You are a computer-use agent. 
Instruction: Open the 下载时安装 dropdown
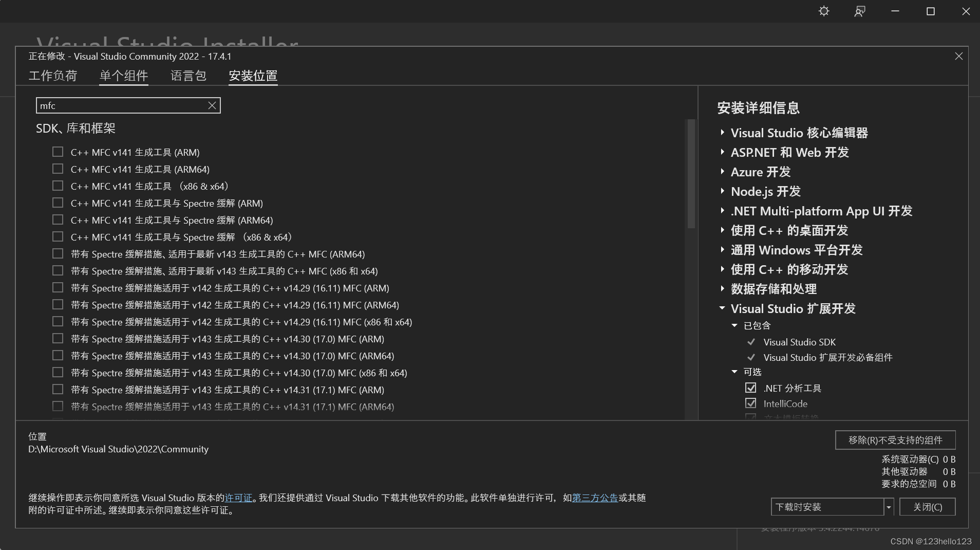[x=888, y=507]
